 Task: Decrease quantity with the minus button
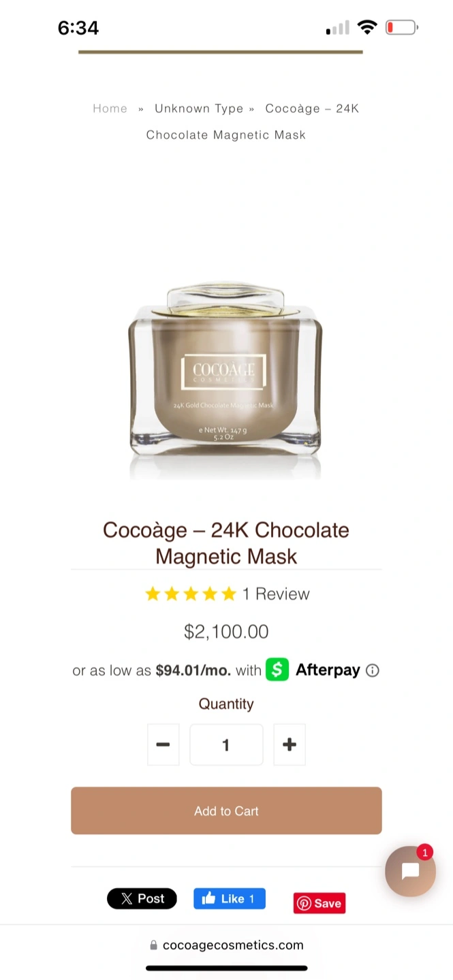[x=163, y=745]
